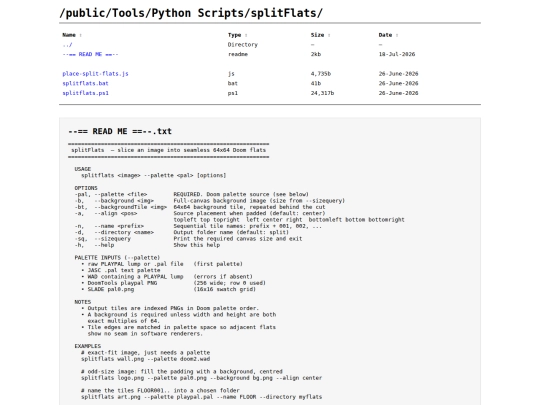540x405 pixels.
Task: Click the '24,317b' size value
Action: pos(322,93)
